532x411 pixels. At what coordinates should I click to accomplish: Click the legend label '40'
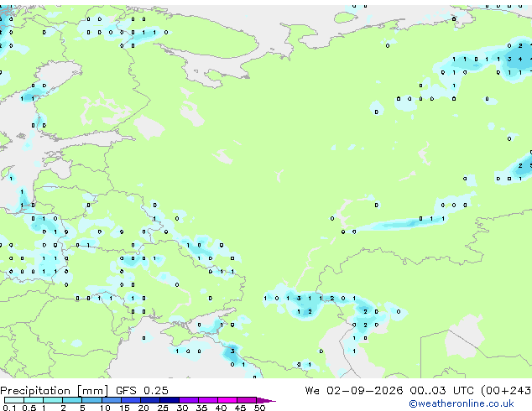coord(221,408)
